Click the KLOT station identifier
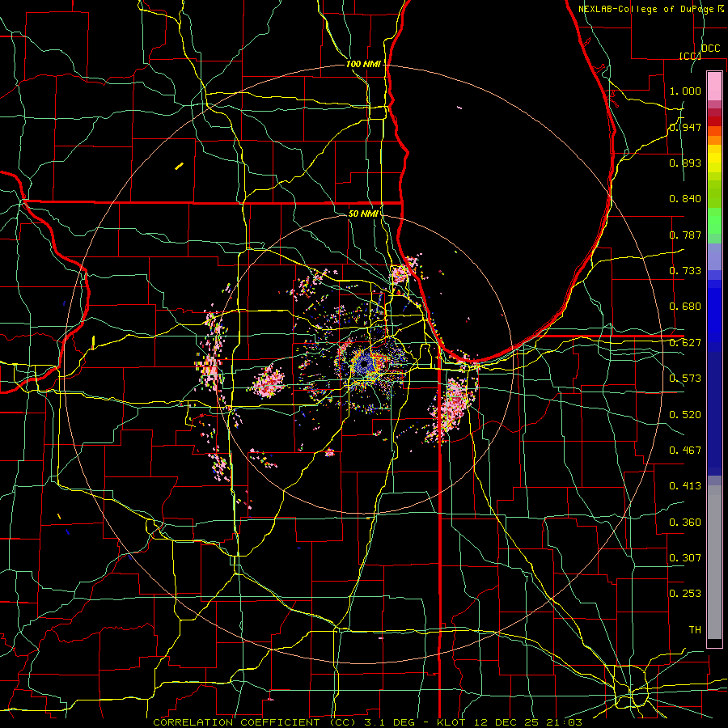The width and height of the screenshot is (728, 728). (x=452, y=722)
